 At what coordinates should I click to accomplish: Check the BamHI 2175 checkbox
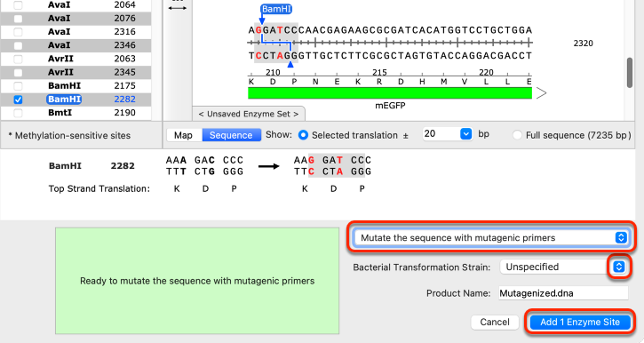click(18, 86)
